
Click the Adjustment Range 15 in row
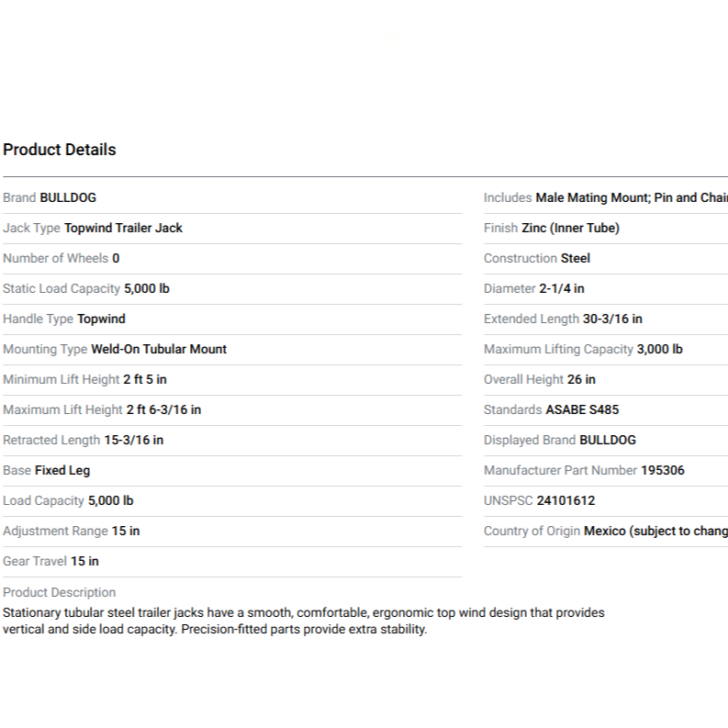[72, 531]
